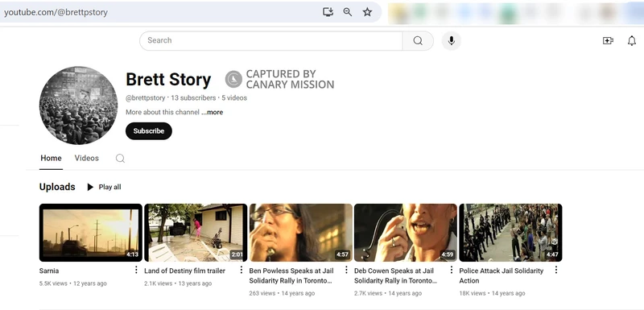
Task: Click the Play all triangle icon
Action: (x=90, y=188)
